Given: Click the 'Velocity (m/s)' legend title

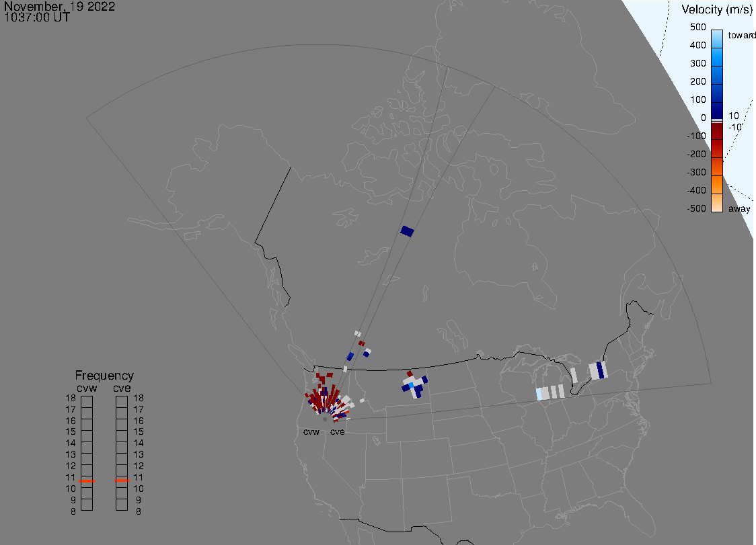Looking at the screenshot, I should (716, 10).
